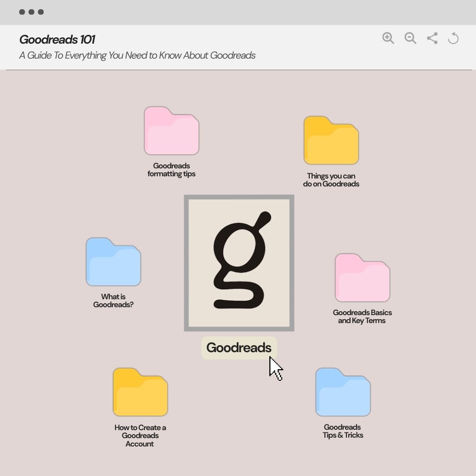Open the pink 'Goodreads formatting tips' folder
The height and width of the screenshot is (476, 476).
[x=171, y=131]
